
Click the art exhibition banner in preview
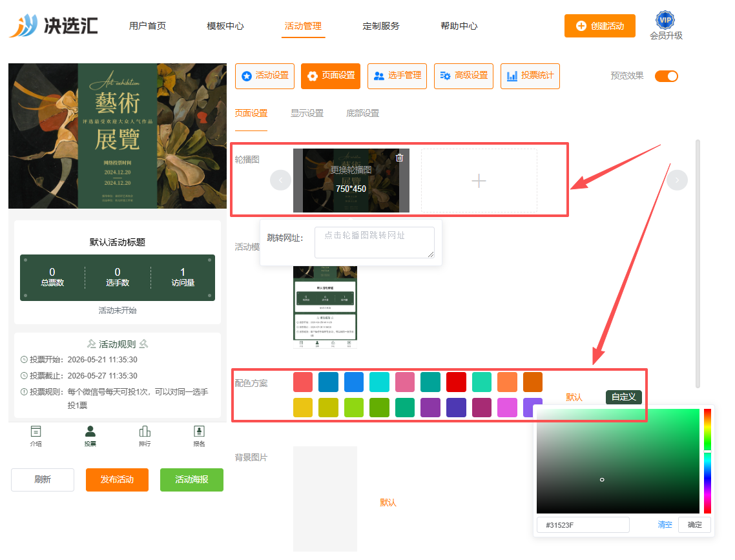coord(117,136)
